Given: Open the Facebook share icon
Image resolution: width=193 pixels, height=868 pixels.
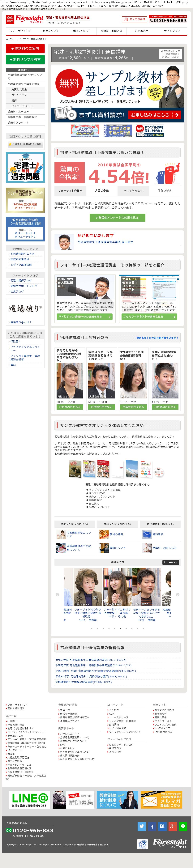Looking at the screenshot, I should [152, 826].
